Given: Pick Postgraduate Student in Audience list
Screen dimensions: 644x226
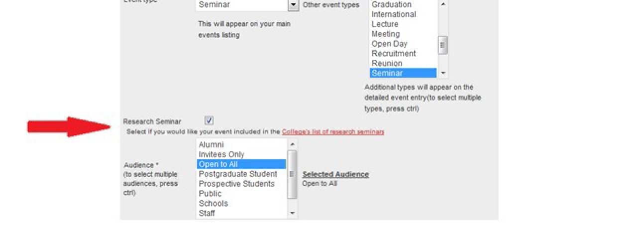Looking at the screenshot, I should coord(237,174).
